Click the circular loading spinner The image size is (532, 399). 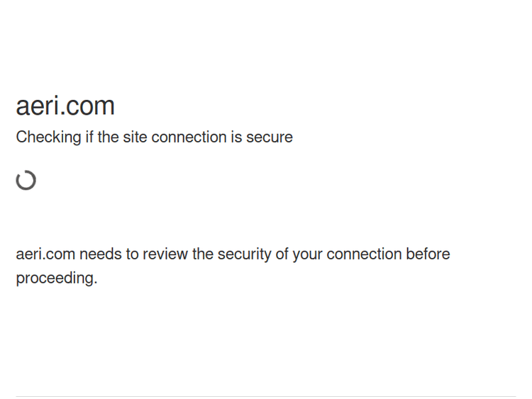pyautogui.click(x=26, y=181)
